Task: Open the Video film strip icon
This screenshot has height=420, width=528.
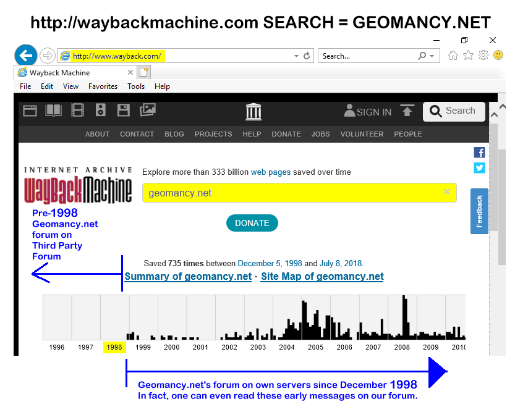Action: [77, 111]
